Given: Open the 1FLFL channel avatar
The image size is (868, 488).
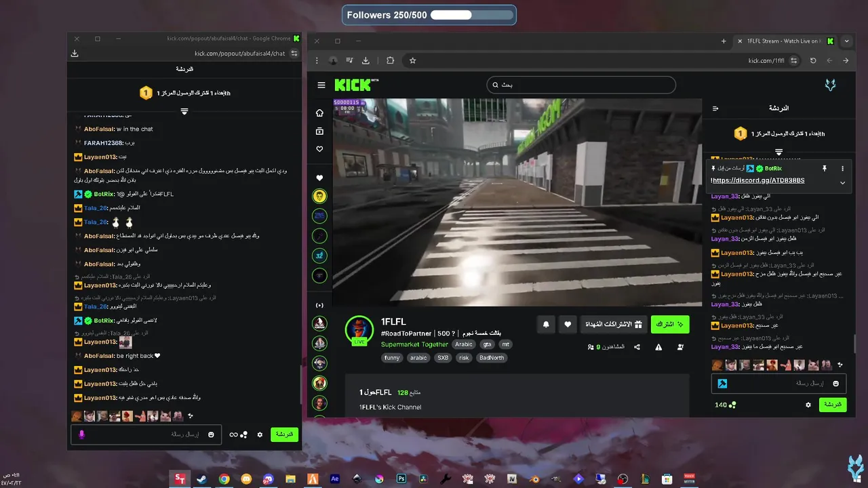Looking at the screenshot, I should (359, 330).
